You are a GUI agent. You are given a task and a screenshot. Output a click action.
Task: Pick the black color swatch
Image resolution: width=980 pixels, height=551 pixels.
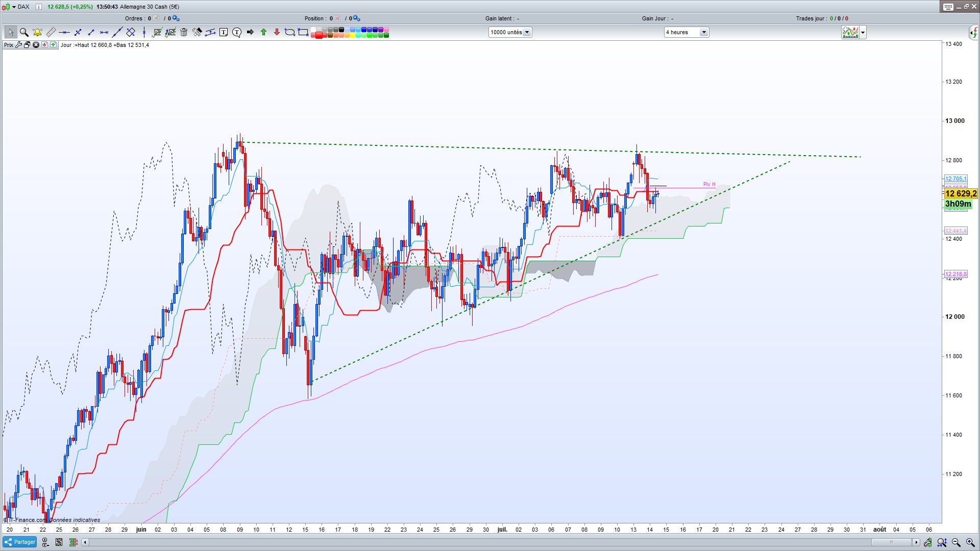[x=342, y=30]
